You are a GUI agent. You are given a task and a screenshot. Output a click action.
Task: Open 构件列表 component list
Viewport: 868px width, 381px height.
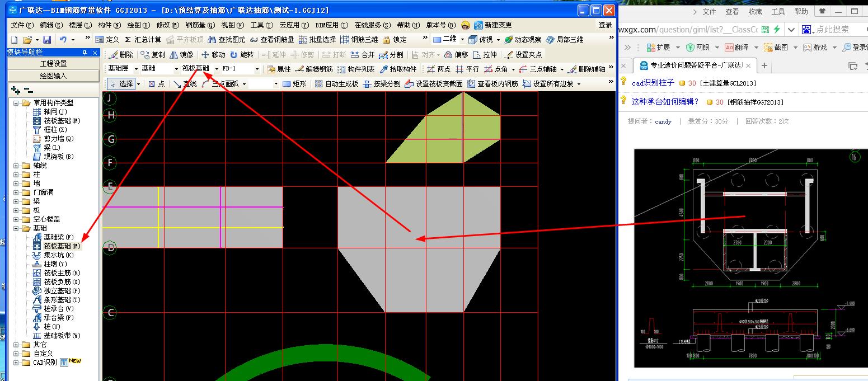click(356, 69)
